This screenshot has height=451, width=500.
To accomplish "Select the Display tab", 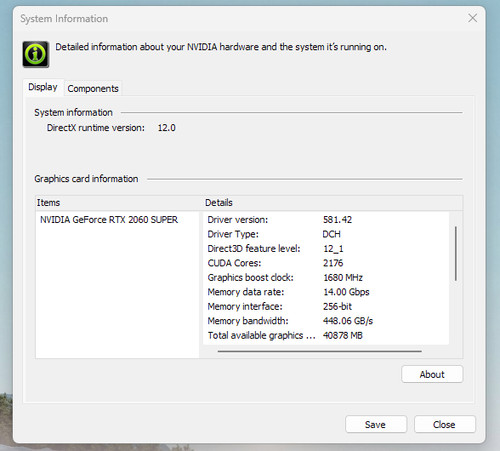I will click(43, 87).
